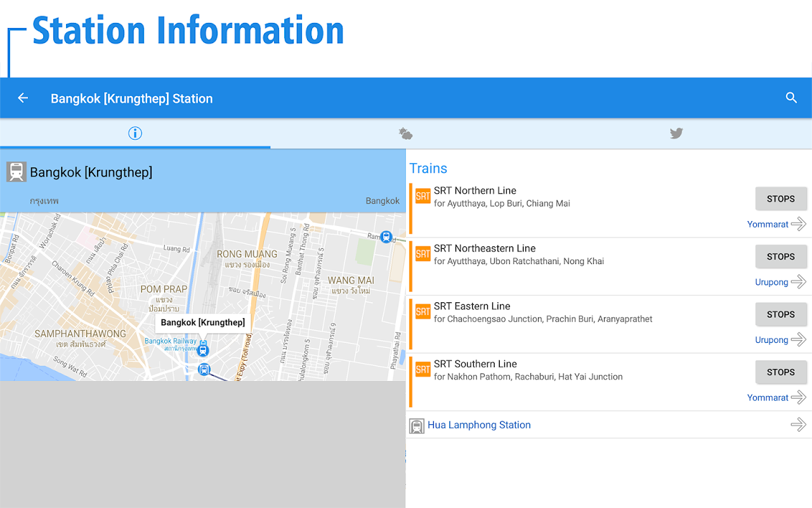The height and width of the screenshot is (508, 812).
Task: Select the SRT Eastern Line title text
Action: pos(472,306)
